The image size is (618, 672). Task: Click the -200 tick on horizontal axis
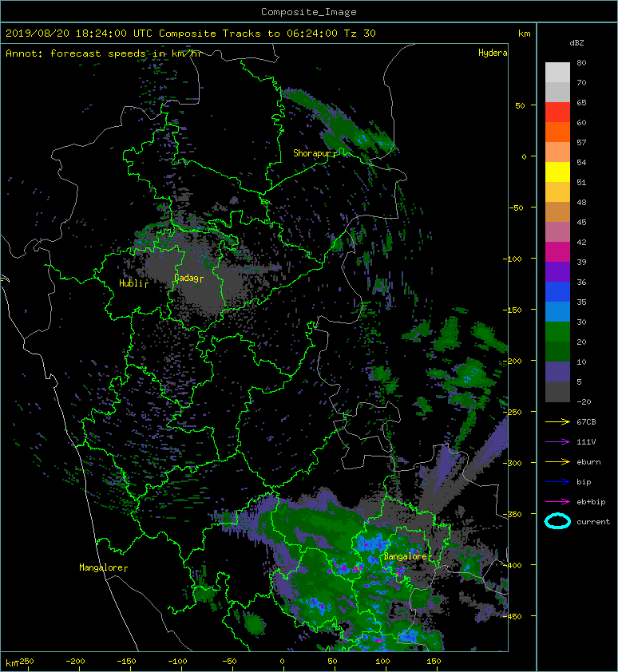point(76,662)
